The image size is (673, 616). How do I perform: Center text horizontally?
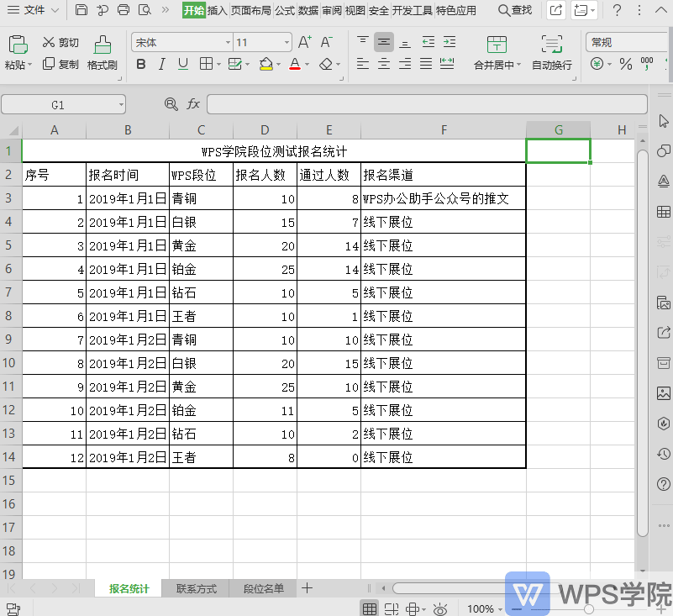(384, 64)
